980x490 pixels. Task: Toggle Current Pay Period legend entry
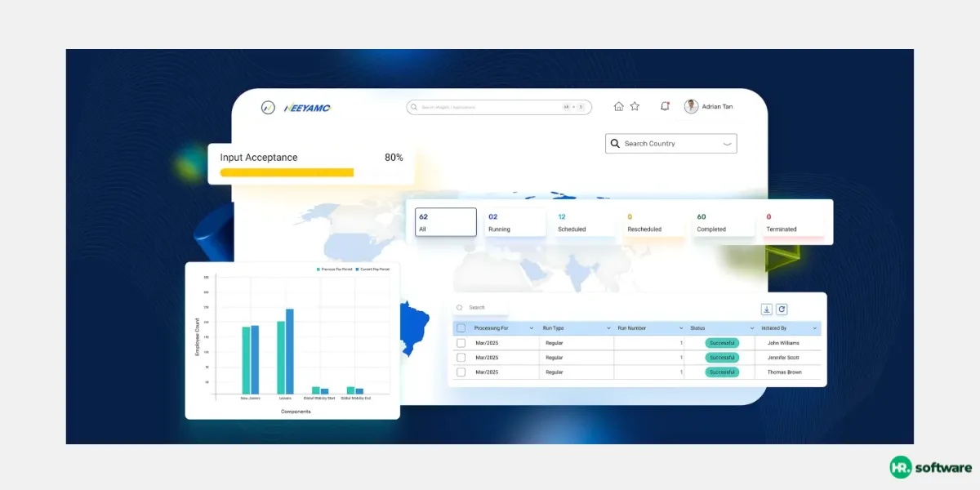[372, 269]
